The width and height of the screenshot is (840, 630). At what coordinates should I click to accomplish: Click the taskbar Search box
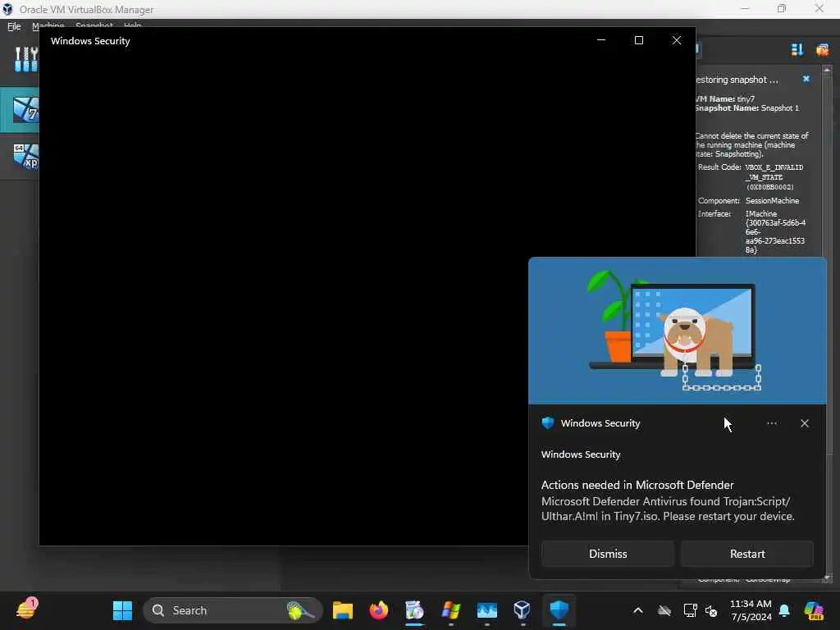point(232,610)
